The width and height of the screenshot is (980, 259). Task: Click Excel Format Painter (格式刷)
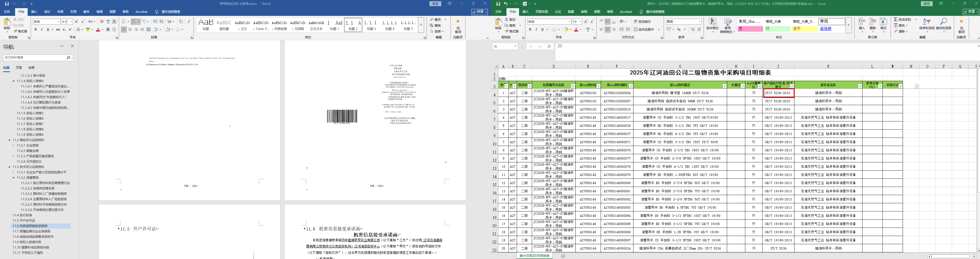[x=512, y=31]
